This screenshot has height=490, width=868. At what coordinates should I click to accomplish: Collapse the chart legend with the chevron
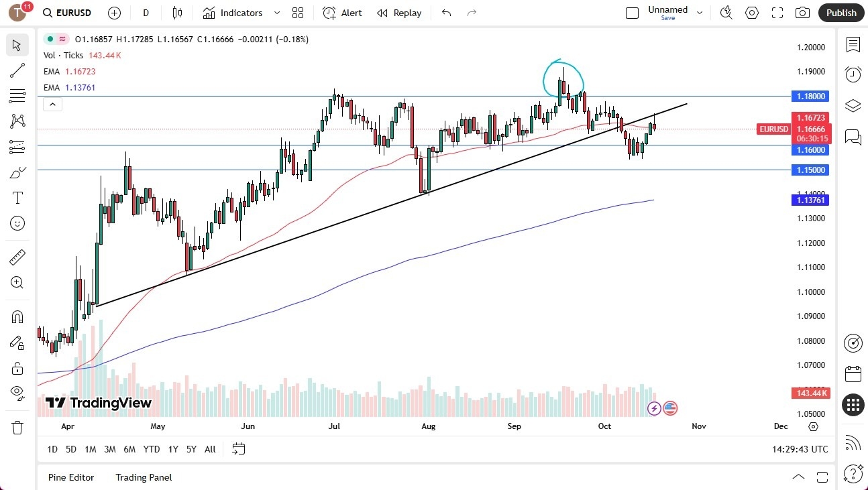[x=52, y=104]
